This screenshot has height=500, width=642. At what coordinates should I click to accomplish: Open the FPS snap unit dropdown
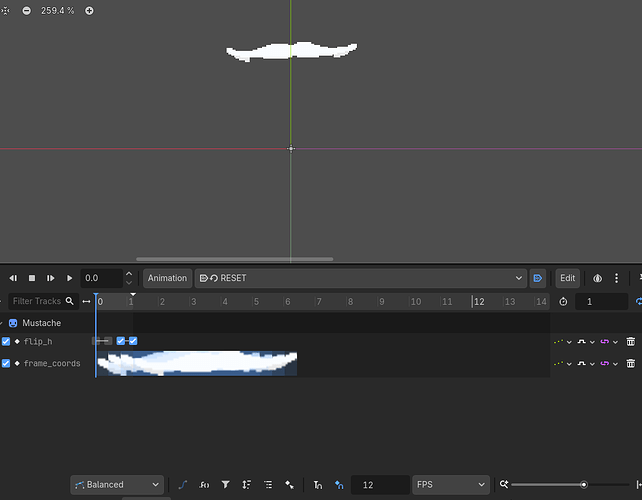(x=451, y=485)
